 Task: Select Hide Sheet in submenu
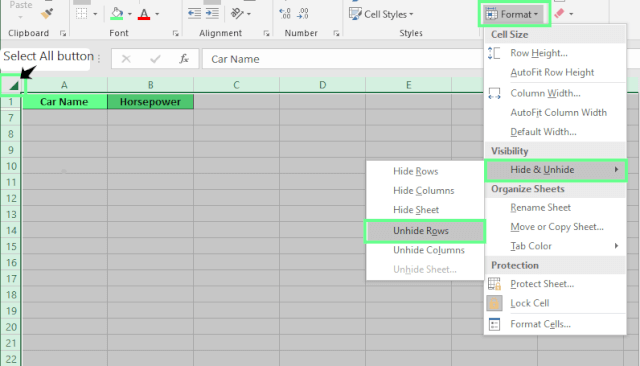pyautogui.click(x=425, y=210)
